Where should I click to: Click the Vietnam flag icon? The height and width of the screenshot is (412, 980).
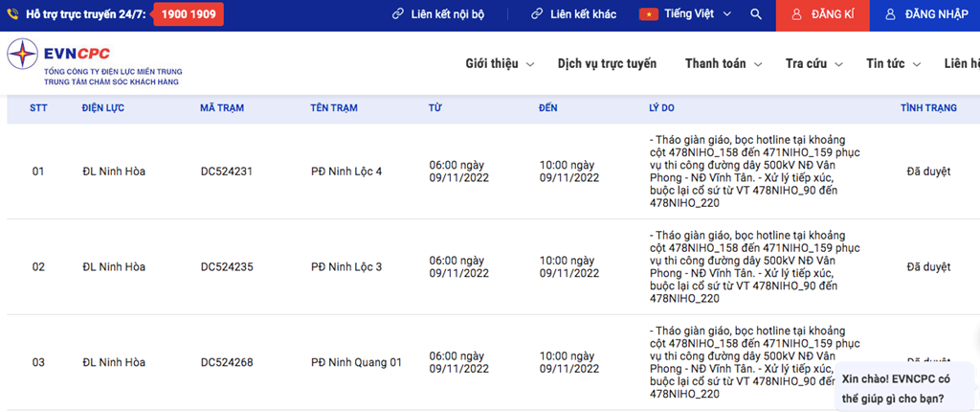[x=649, y=14]
